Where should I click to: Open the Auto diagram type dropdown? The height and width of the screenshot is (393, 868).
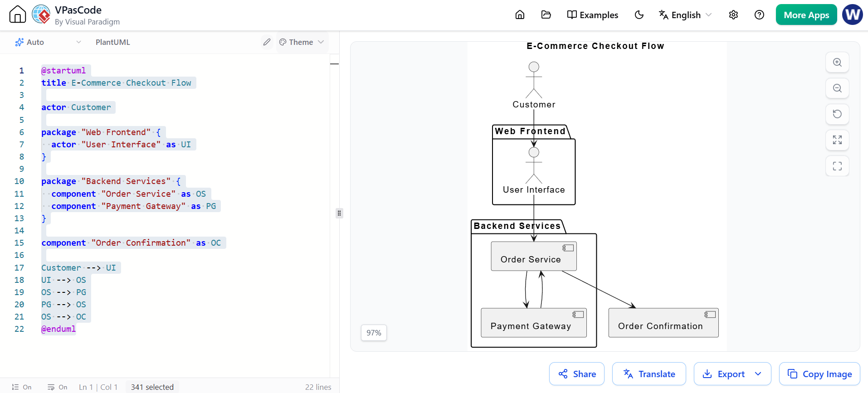coord(48,42)
